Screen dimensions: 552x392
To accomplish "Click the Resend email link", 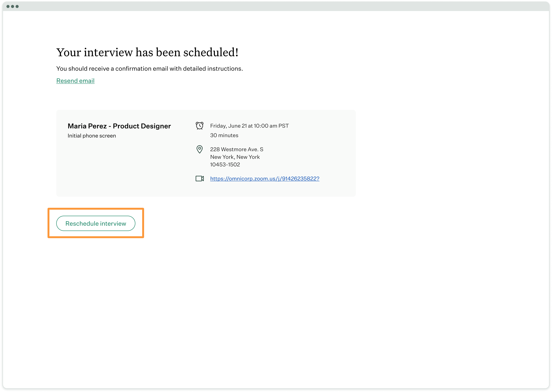I will (x=75, y=81).
